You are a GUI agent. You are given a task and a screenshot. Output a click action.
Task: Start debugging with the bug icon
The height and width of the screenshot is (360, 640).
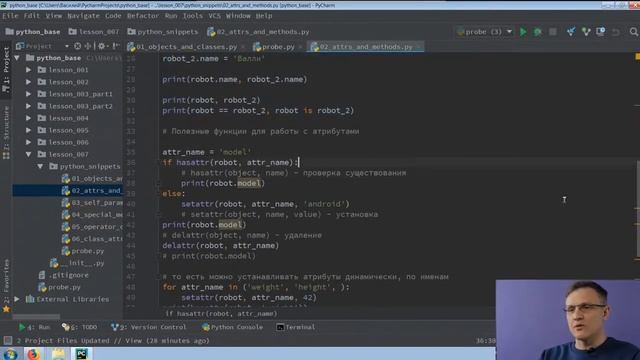click(538, 32)
